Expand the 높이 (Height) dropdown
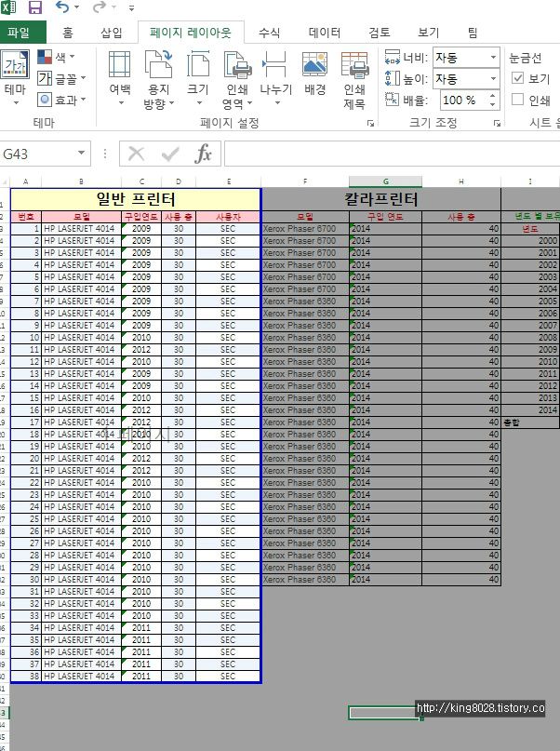This screenshot has width=560, height=751. click(493, 78)
